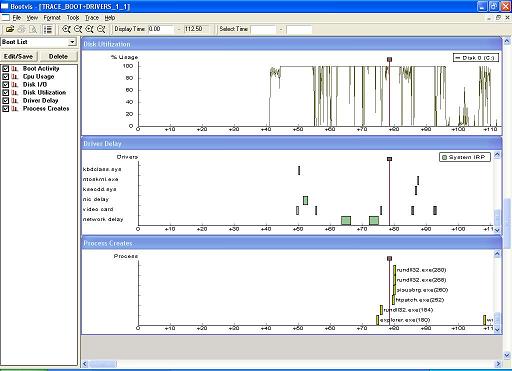Uncheck the Disk Utilization checkbox
The image size is (512, 371).
pyautogui.click(x=5, y=93)
